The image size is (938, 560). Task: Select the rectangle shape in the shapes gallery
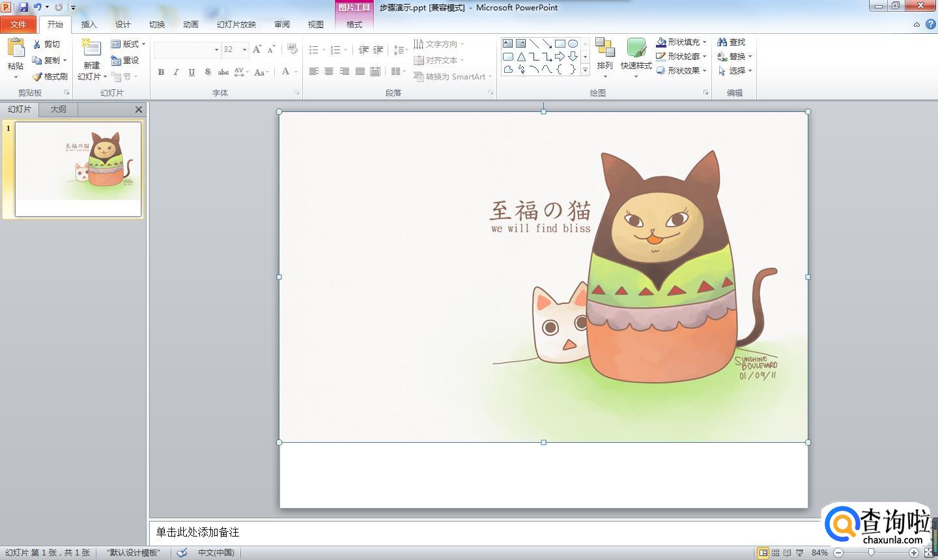[560, 44]
